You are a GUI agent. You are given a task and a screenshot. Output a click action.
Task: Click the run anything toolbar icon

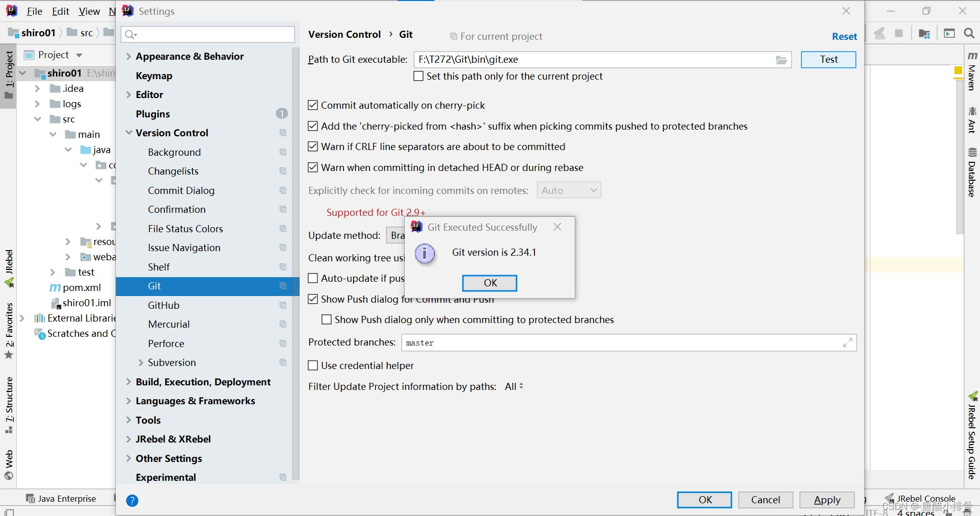click(x=949, y=34)
